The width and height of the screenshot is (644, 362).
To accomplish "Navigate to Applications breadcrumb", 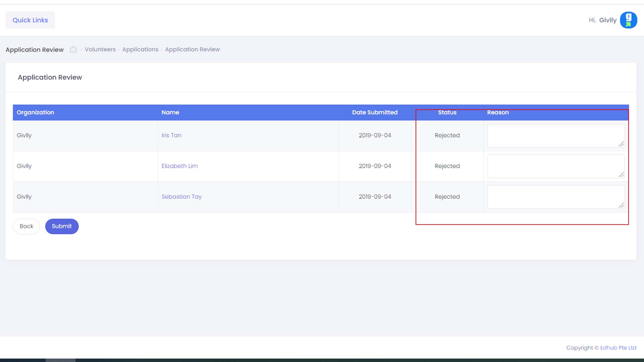I will pos(140,50).
